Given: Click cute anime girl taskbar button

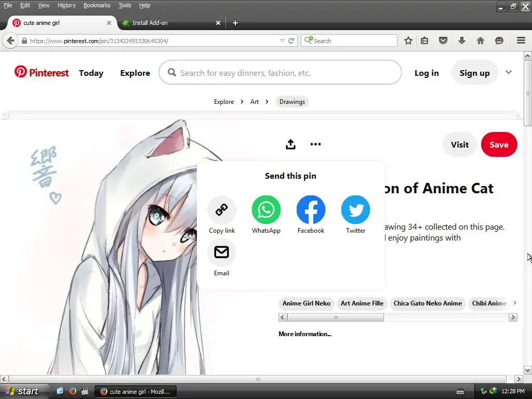Looking at the screenshot, I should pyautogui.click(x=135, y=392).
